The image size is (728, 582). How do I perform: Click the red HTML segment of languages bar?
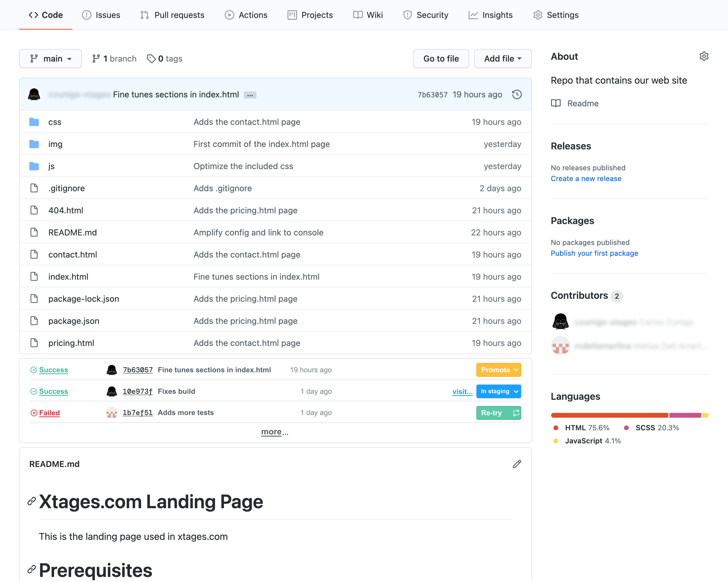609,415
